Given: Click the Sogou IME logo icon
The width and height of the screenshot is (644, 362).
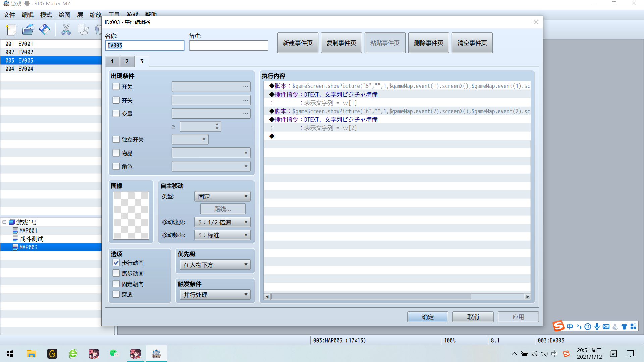Looking at the screenshot, I should tap(558, 326).
